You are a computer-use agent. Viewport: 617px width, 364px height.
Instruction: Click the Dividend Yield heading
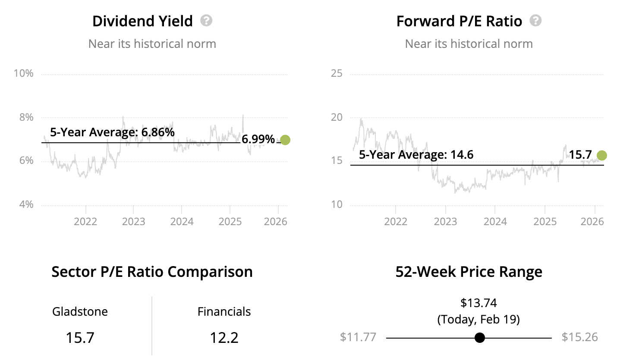pyautogui.click(x=142, y=21)
